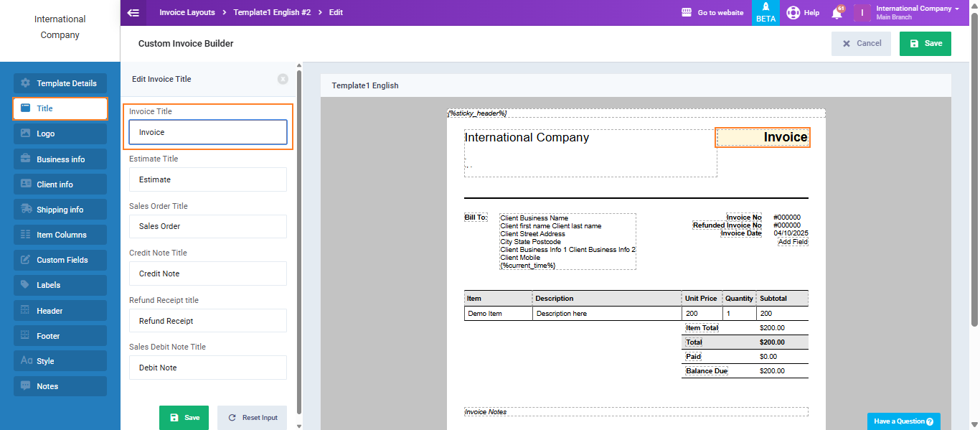Open the Style settings section
This screenshot has height=430, width=980.
60,361
